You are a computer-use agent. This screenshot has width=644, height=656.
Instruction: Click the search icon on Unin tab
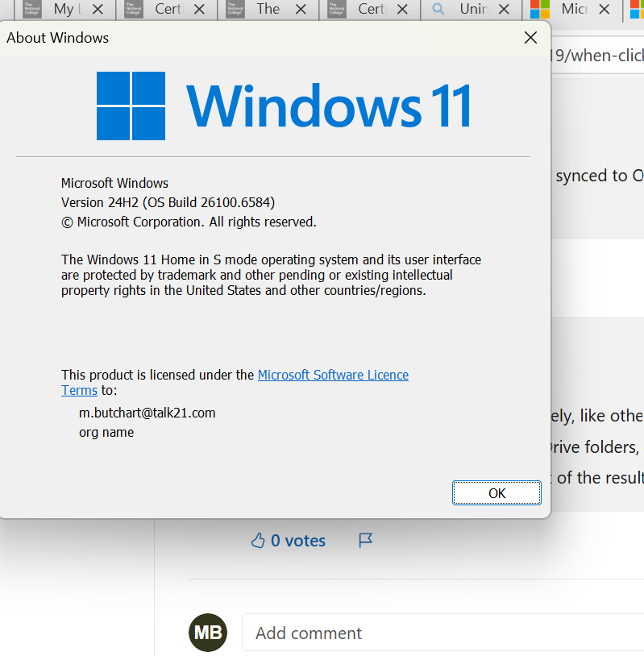click(x=438, y=9)
